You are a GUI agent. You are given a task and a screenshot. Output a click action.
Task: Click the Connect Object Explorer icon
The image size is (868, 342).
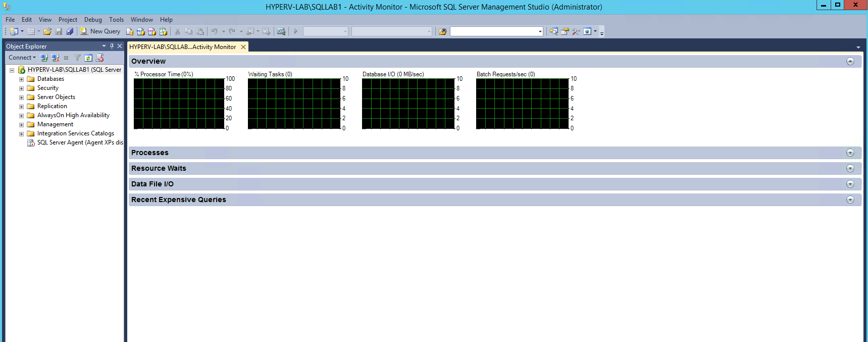click(44, 58)
